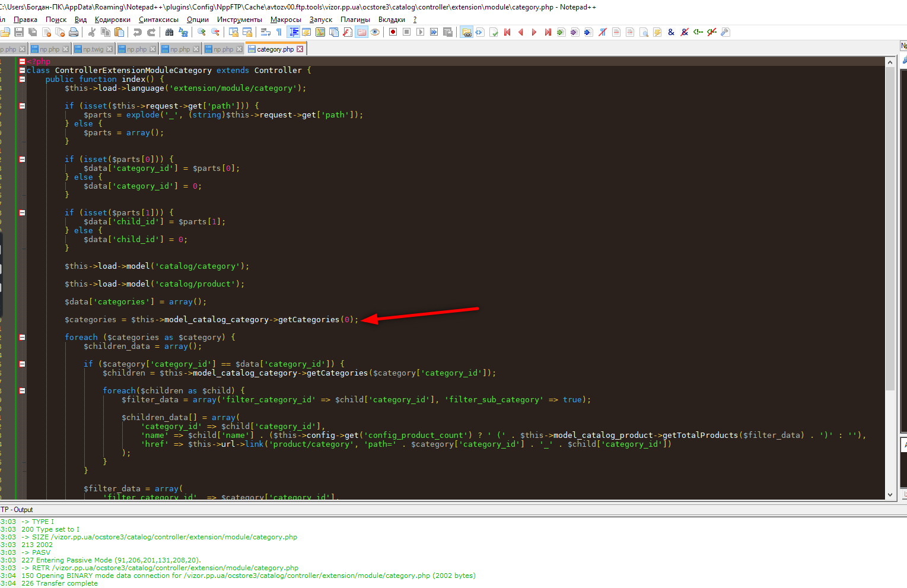Toggle the Word wrap toolbar button

pos(266,32)
